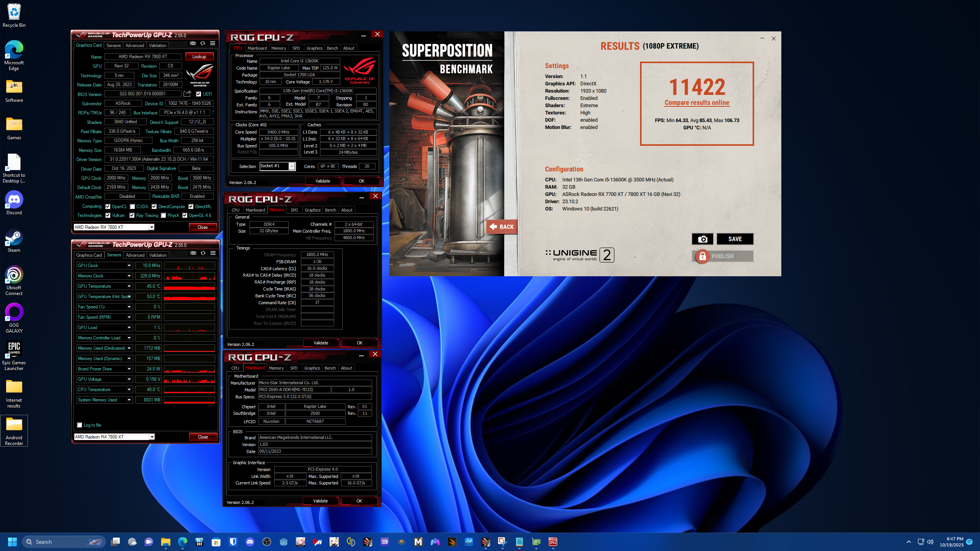Toggle the DirectCompute checkbox
980x551 pixels.
(154, 207)
